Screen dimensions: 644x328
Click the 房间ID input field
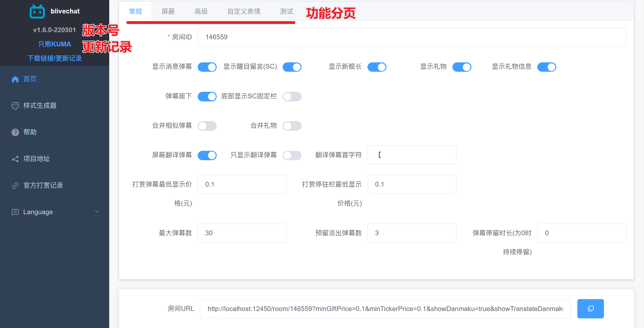coord(412,37)
